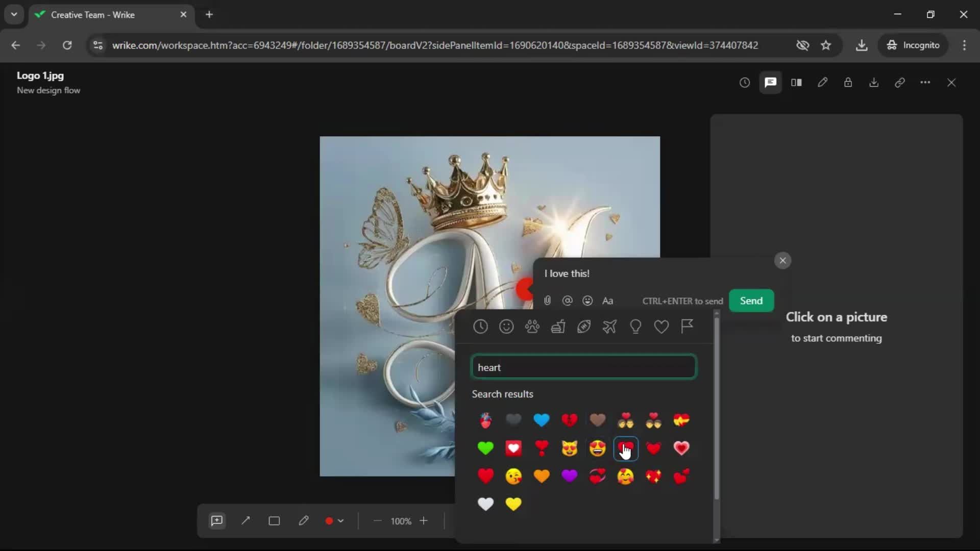Screen dimensions: 980x551
Task: Insert the white heart on red square emoji
Action: 513,448
